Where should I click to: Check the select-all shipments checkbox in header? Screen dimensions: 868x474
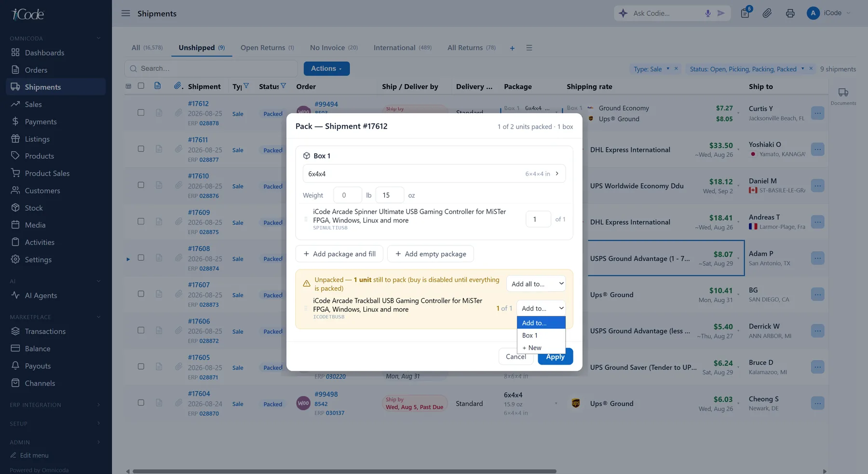point(141,86)
